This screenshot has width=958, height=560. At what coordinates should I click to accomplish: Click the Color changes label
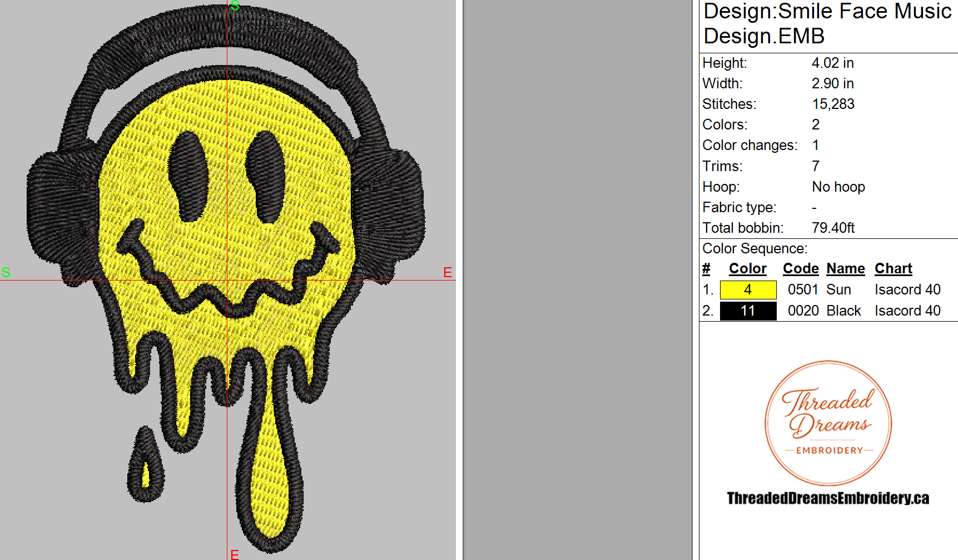(x=749, y=146)
